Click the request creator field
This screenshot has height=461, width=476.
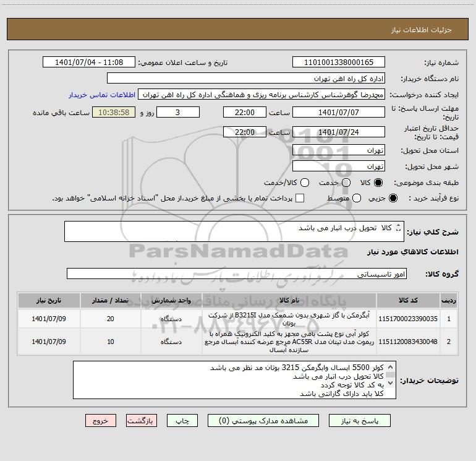coord(261,94)
